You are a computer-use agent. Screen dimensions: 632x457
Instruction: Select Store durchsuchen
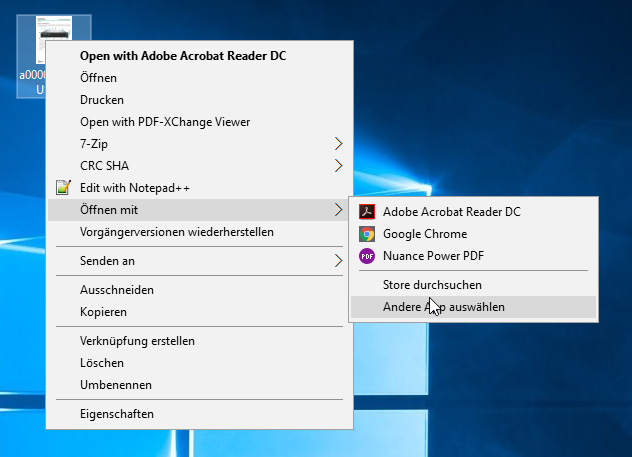474,285
